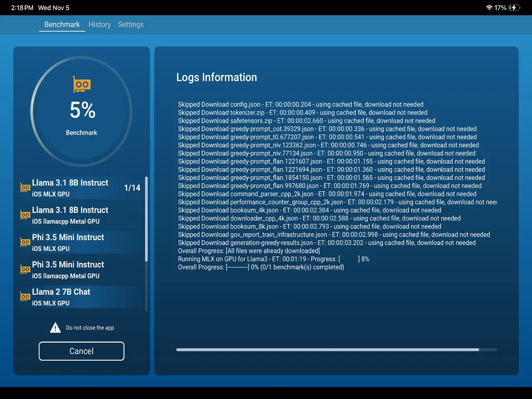The width and height of the screenshot is (532, 399).
Task: Select Llama 3.1 8B Instruct llamacpp Metal row
Action: click(82, 215)
